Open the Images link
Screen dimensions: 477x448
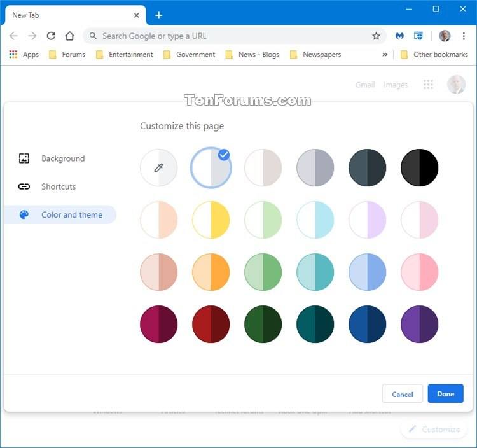pos(396,85)
